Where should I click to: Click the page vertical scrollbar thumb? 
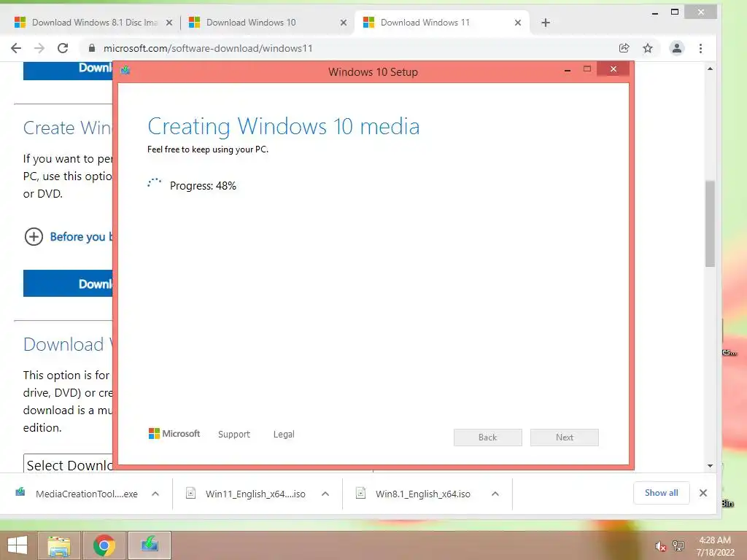point(710,224)
